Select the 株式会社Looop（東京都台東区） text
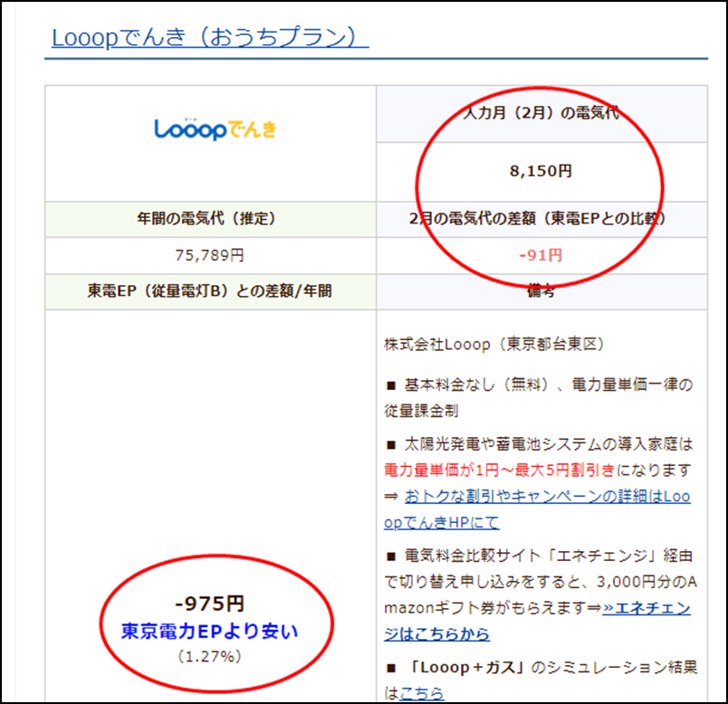 pyautogui.click(x=494, y=345)
